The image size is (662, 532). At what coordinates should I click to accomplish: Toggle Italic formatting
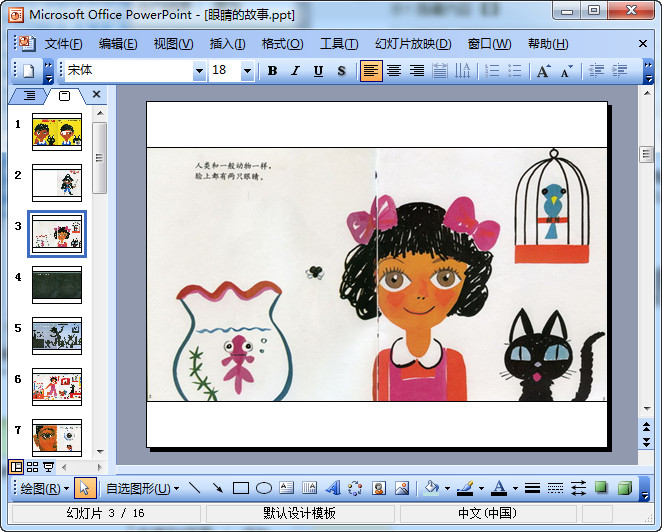pyautogui.click(x=295, y=71)
